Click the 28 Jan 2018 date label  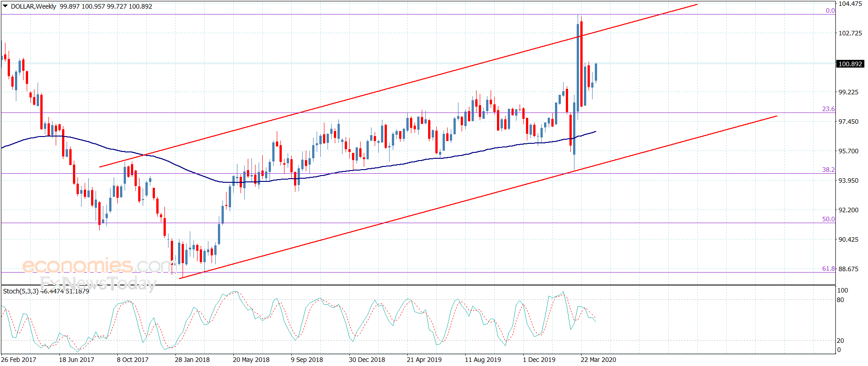pyautogui.click(x=192, y=360)
